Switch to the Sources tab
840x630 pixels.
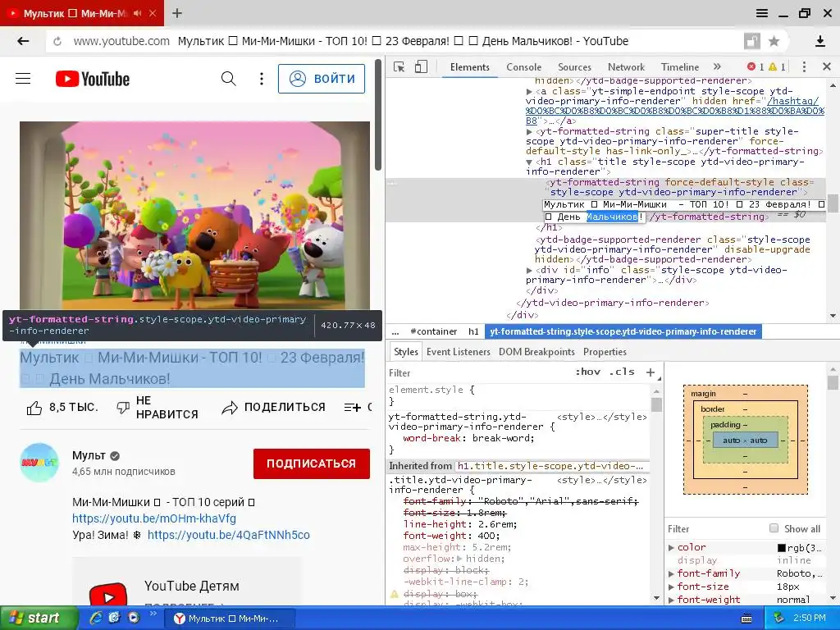(574, 67)
